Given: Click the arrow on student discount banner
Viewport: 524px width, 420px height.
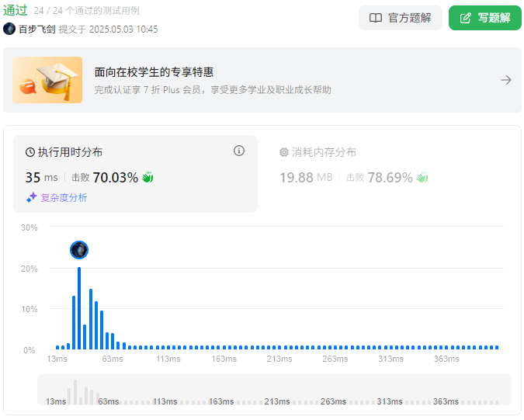Looking at the screenshot, I should 506,80.
